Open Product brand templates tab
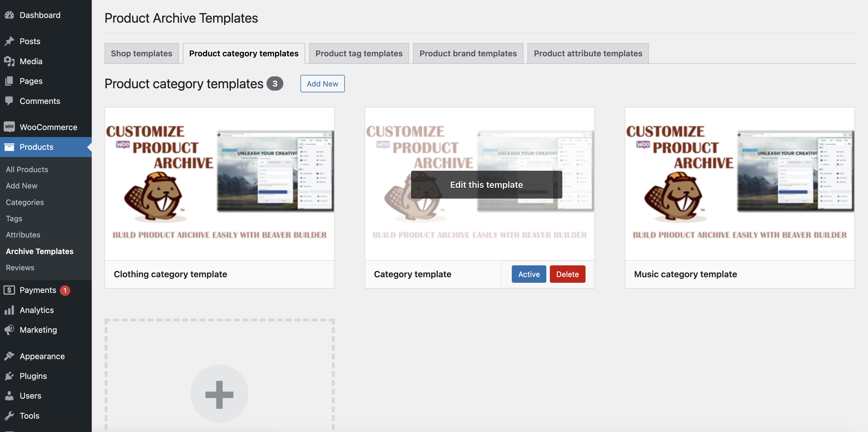This screenshot has width=868, height=432. click(x=468, y=53)
